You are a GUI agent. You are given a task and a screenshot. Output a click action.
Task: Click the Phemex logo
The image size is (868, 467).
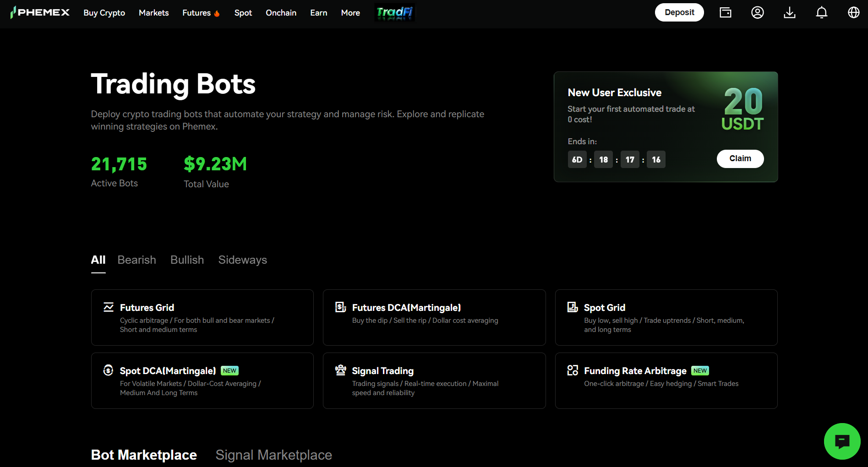click(x=40, y=12)
